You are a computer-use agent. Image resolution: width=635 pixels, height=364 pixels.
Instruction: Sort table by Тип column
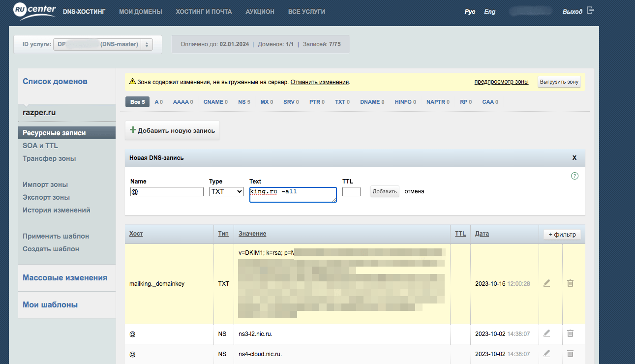(223, 234)
